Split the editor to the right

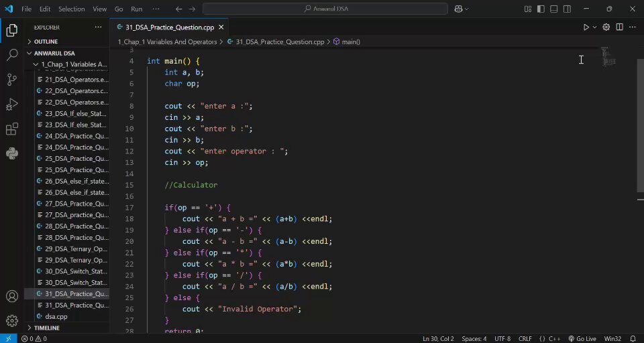click(x=619, y=27)
